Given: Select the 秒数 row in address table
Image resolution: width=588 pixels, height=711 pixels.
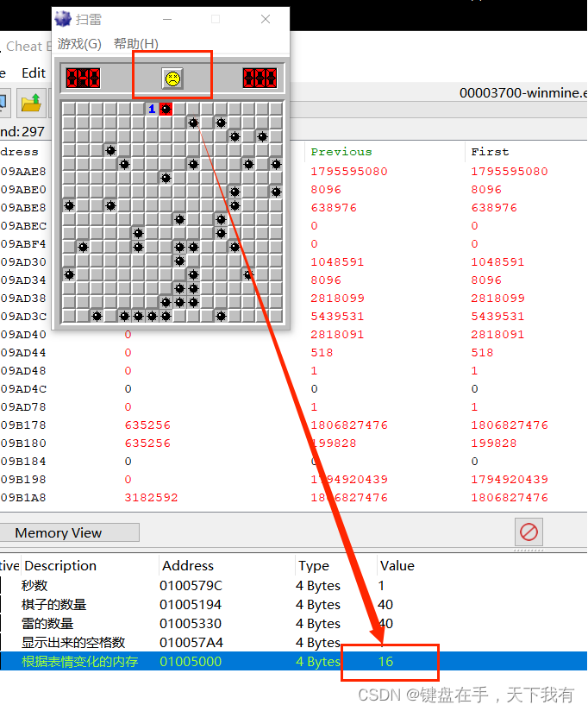Looking at the screenshot, I should (293, 585).
